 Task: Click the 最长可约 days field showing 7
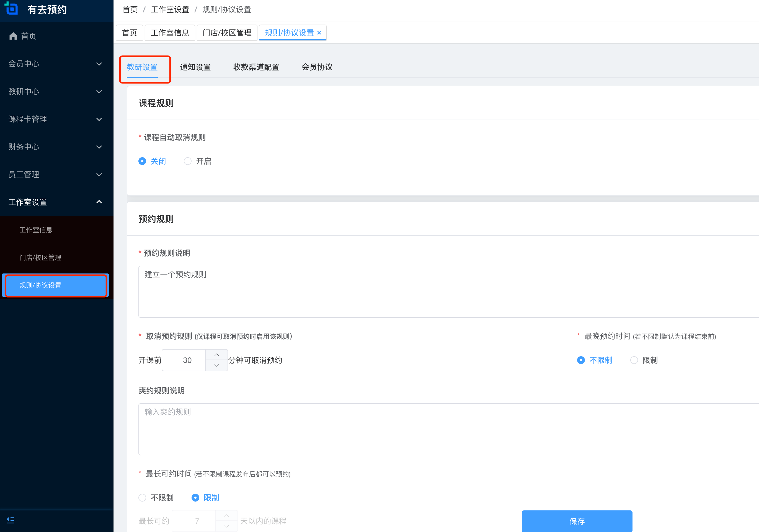tap(194, 521)
